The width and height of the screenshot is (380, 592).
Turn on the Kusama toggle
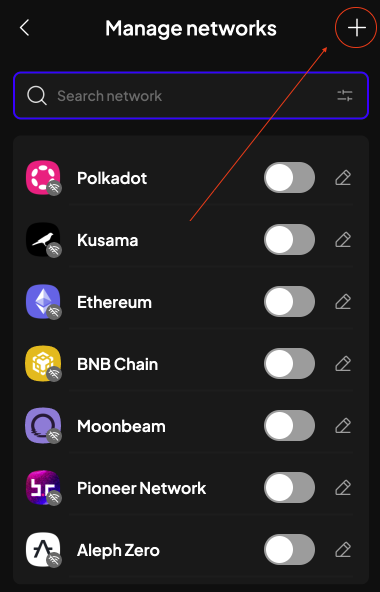click(289, 240)
